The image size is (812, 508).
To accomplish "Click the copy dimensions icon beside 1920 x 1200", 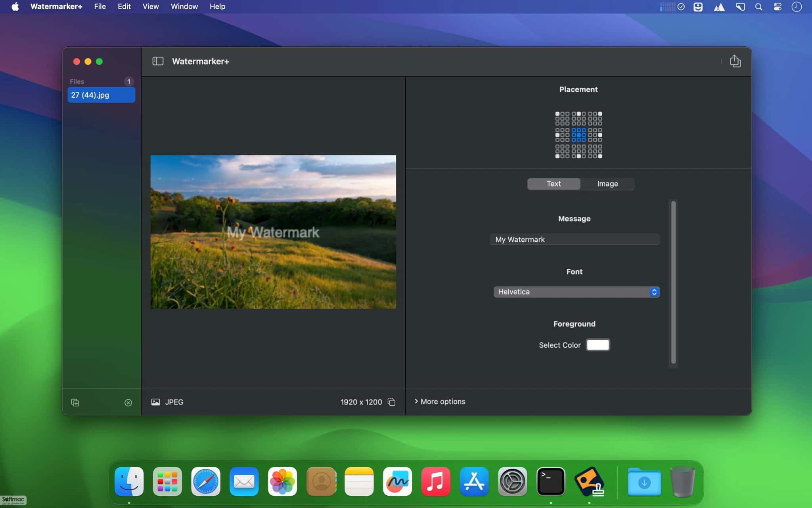I will tap(391, 402).
